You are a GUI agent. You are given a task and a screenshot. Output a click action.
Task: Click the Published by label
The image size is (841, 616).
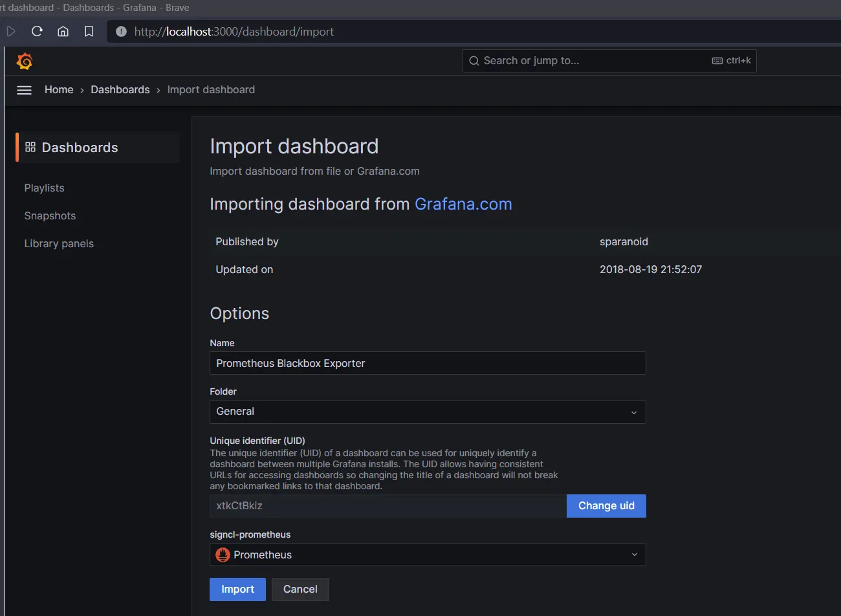coord(247,241)
